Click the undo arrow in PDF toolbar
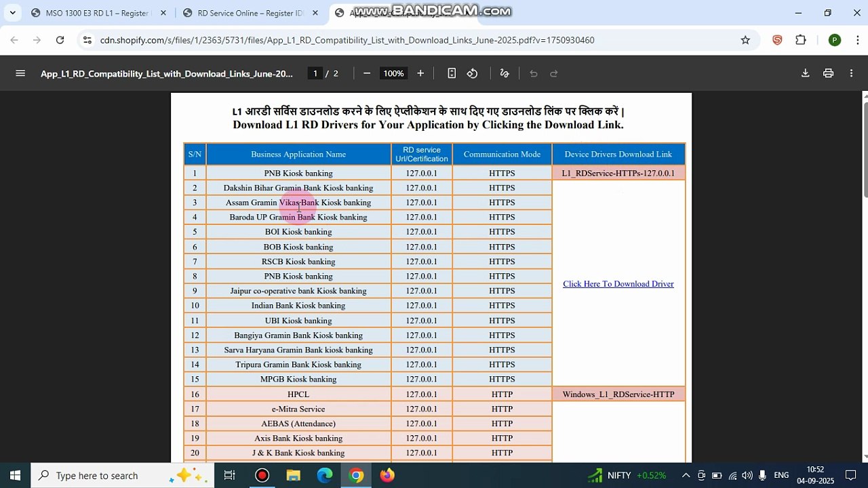This screenshot has height=488, width=868. point(534,73)
